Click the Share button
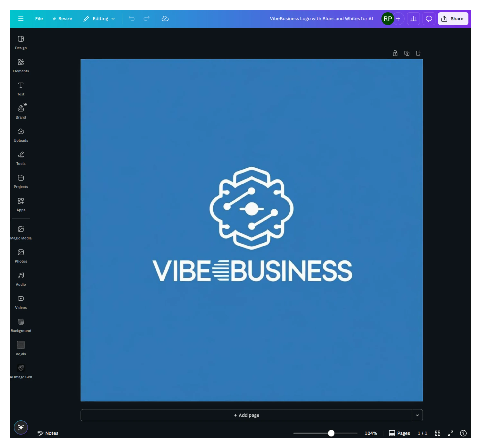The width and height of the screenshot is (481, 448). pyautogui.click(x=453, y=18)
